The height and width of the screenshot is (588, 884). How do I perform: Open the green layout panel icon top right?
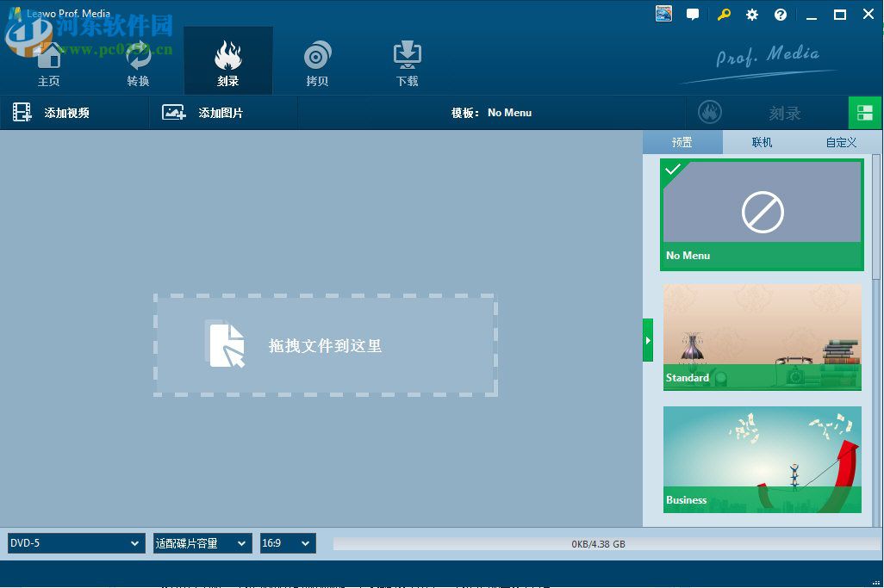(865, 112)
